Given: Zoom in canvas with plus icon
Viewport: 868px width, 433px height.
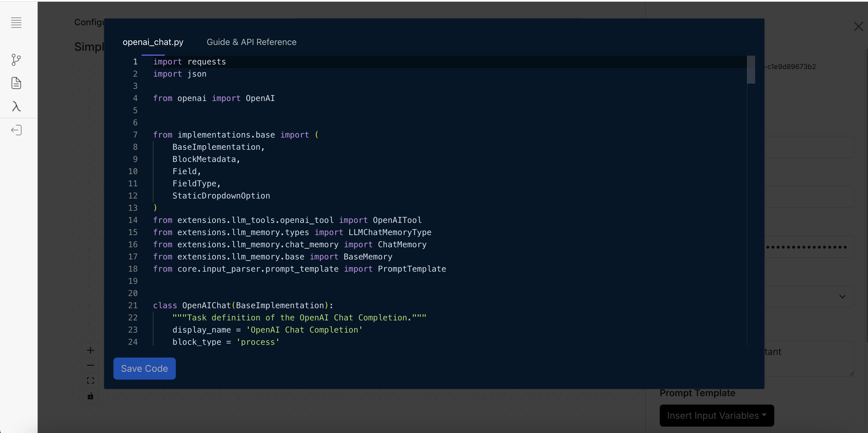Looking at the screenshot, I should tap(90, 351).
